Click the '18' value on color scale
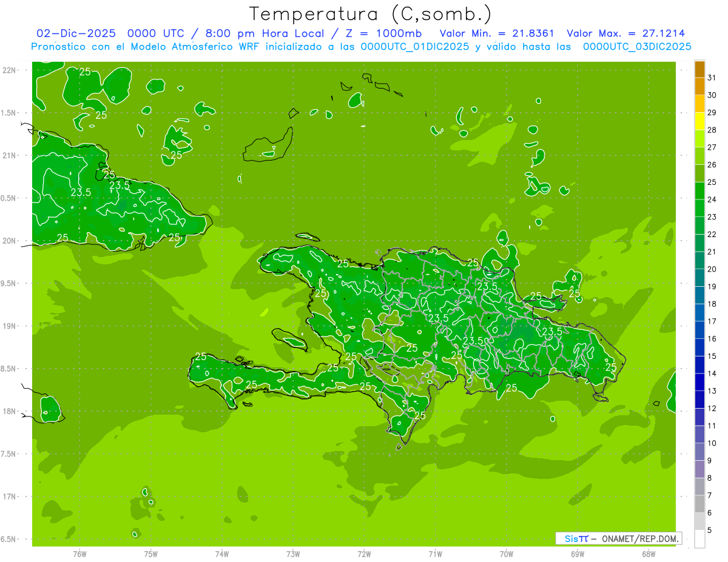The height and width of the screenshot is (562, 728). 712,304
